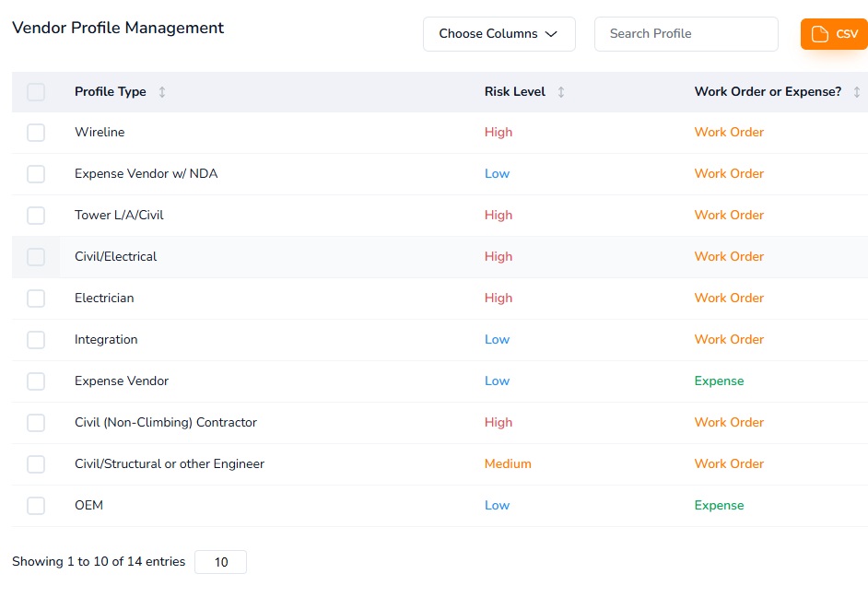Click the Medium risk label

point(508,463)
